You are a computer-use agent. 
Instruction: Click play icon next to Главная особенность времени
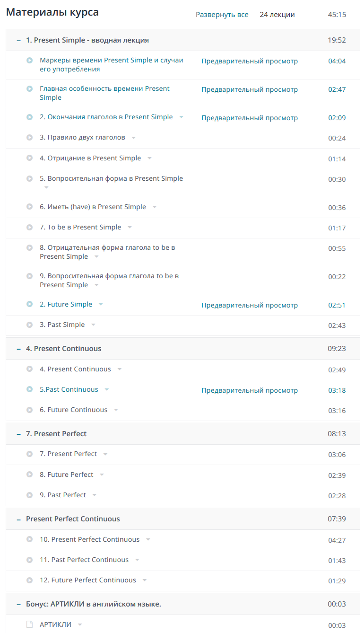(x=30, y=89)
